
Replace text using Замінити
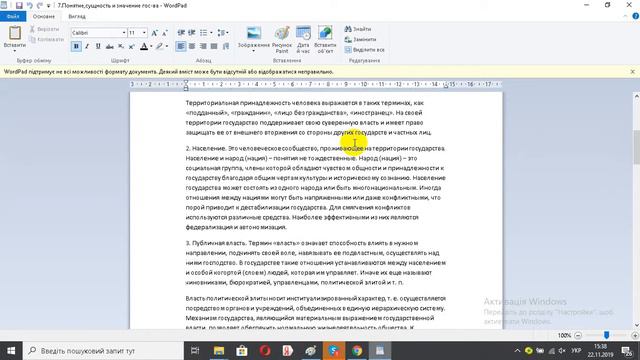pos(360,40)
